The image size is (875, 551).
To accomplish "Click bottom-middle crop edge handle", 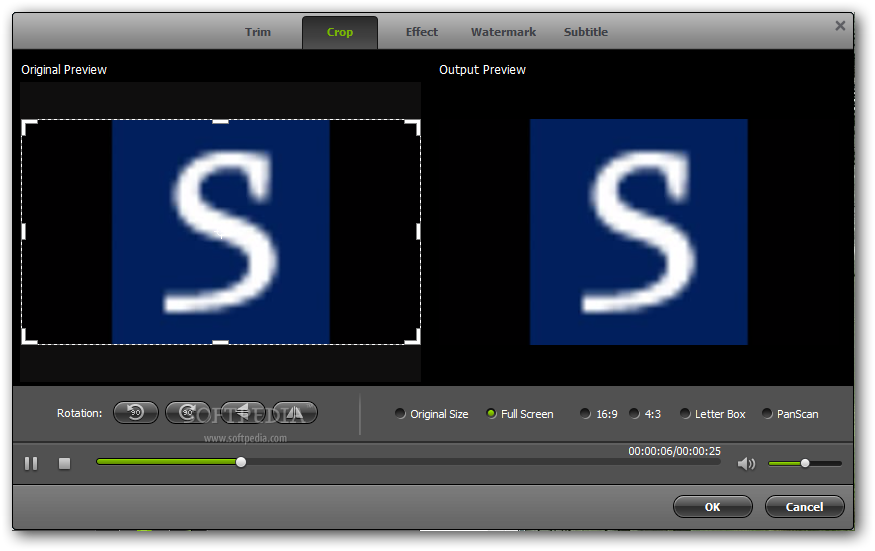I will click(x=220, y=342).
